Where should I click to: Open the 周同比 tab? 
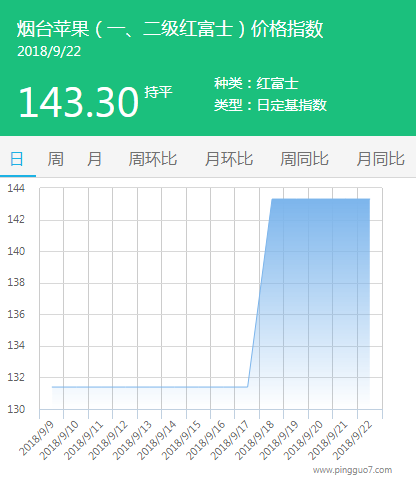(304, 159)
